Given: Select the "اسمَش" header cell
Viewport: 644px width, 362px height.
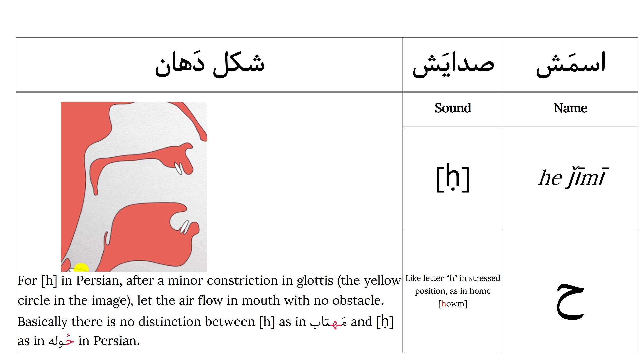Looking at the screenshot, I should pyautogui.click(x=570, y=65).
